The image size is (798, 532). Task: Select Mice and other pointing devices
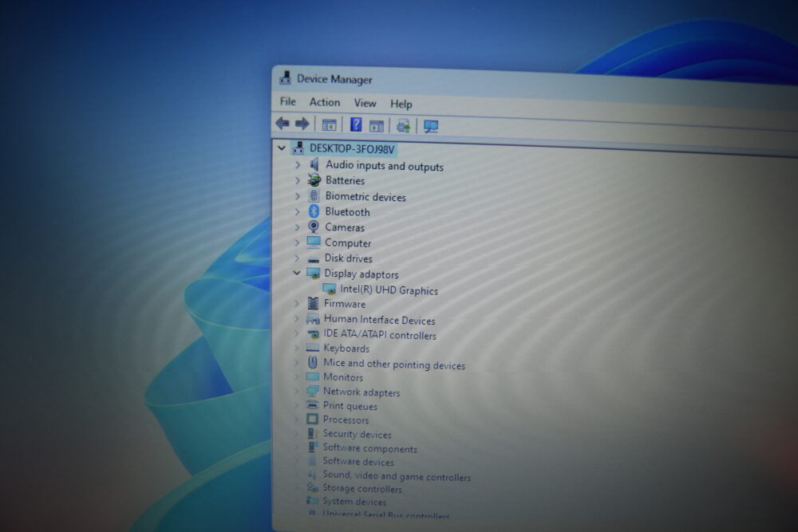[394, 365]
